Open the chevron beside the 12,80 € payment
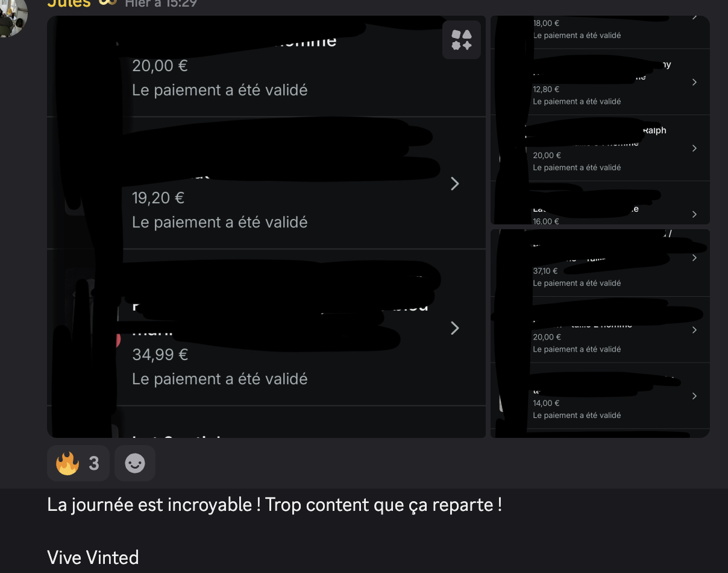The height and width of the screenshot is (573, 728). click(x=694, y=82)
